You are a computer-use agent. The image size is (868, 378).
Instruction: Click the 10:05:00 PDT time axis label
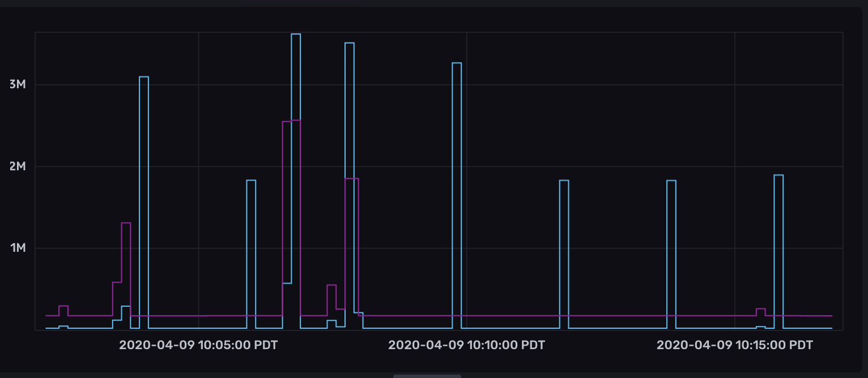click(198, 345)
